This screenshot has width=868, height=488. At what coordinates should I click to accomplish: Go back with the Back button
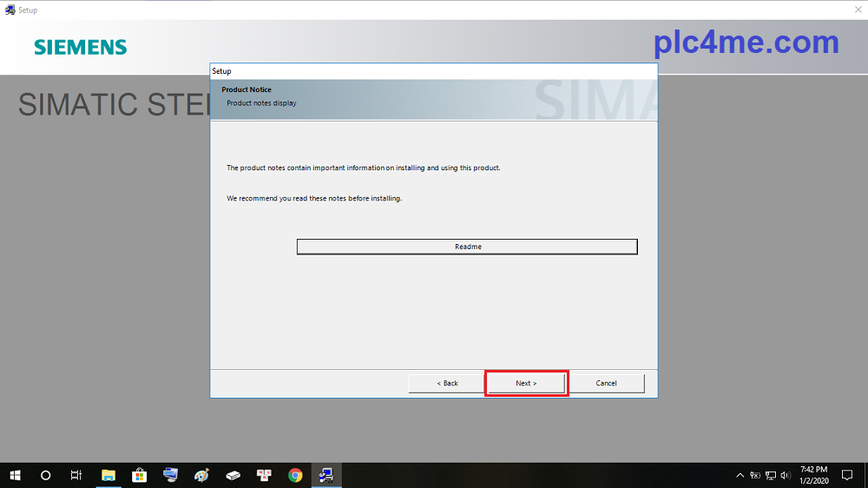click(x=446, y=383)
